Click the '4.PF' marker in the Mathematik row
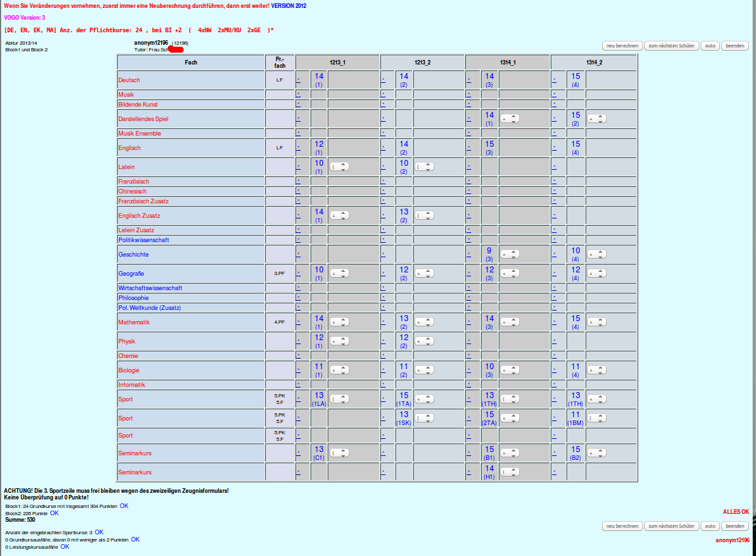Viewport: 756px width, 556px height. click(x=280, y=322)
